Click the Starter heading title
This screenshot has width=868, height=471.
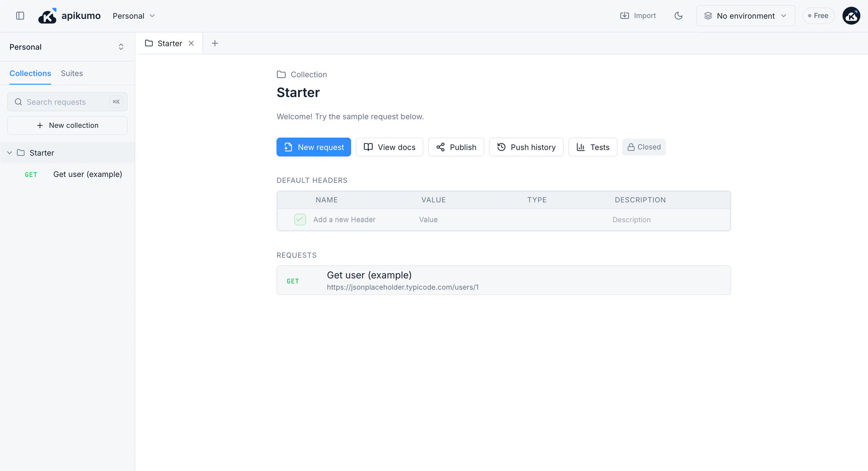[298, 93]
